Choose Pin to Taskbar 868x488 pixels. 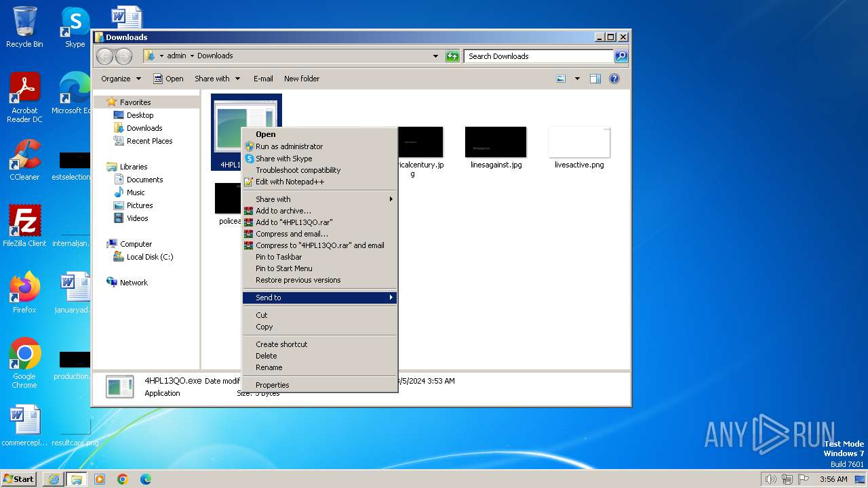319,257
